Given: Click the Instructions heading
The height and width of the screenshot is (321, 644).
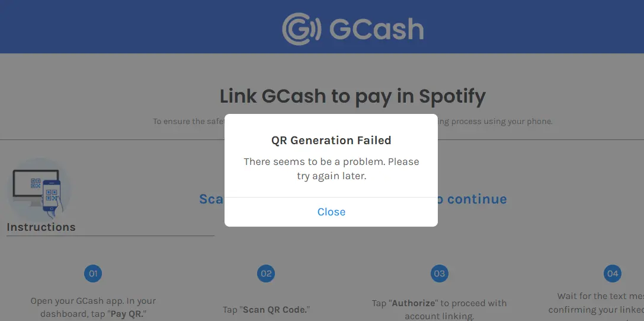Looking at the screenshot, I should 41,227.
